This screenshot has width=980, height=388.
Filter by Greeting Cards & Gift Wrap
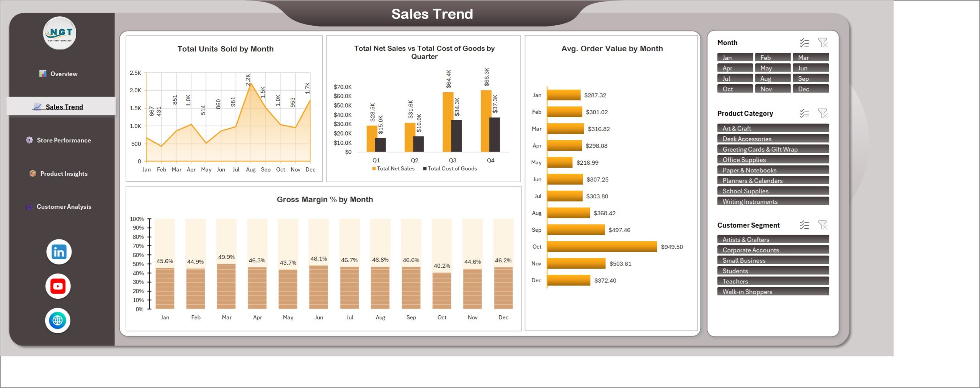click(x=773, y=149)
